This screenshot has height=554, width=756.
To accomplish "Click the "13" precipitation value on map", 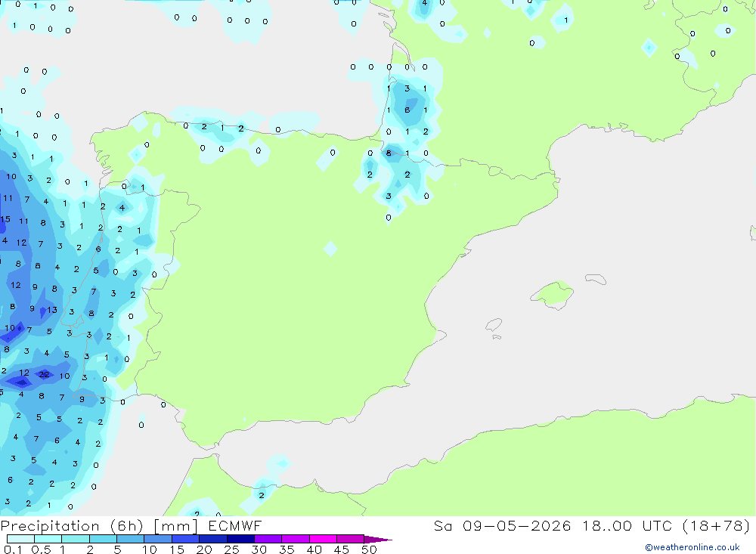I will 52,310.
